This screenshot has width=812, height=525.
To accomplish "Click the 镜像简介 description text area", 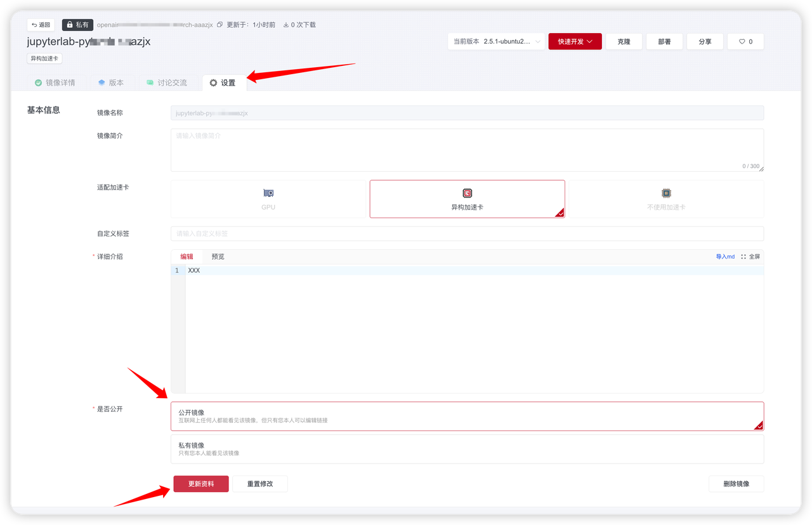I will [467, 150].
